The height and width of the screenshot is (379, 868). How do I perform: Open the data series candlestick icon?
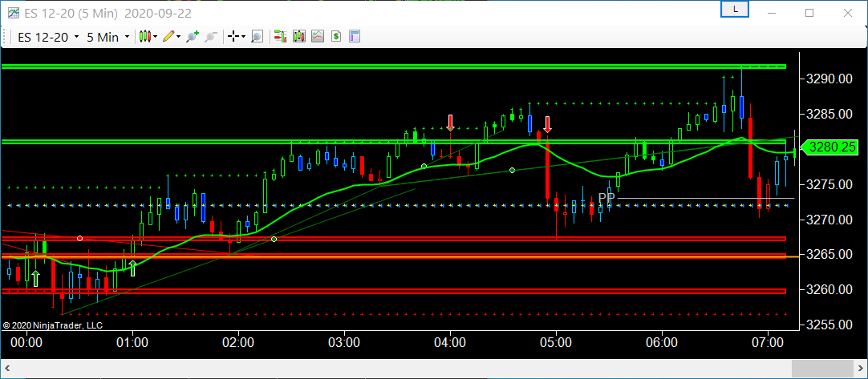pyautogui.click(x=299, y=37)
